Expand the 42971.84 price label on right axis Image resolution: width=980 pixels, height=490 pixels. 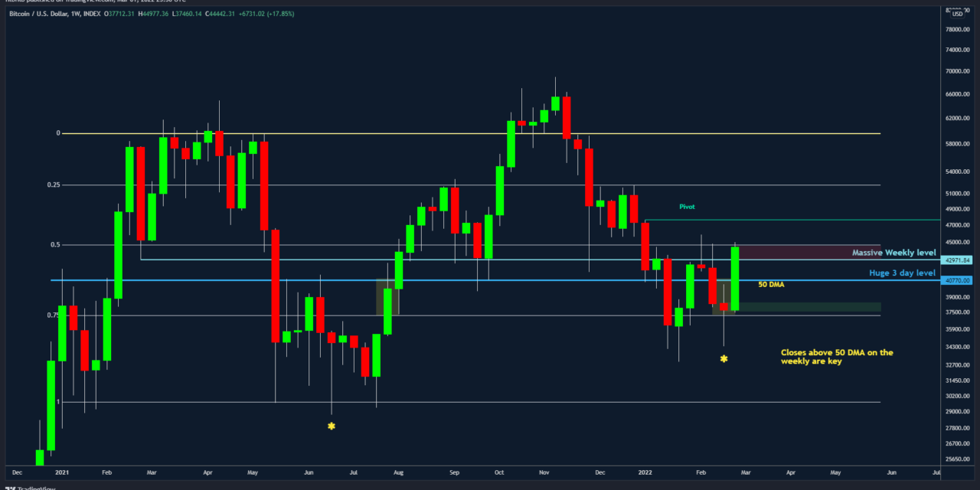[955, 260]
